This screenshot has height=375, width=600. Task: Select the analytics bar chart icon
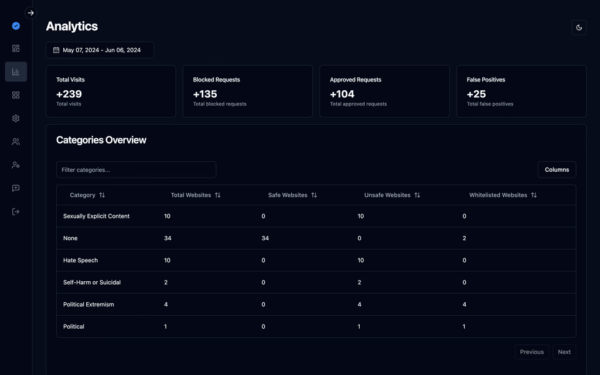click(x=16, y=72)
